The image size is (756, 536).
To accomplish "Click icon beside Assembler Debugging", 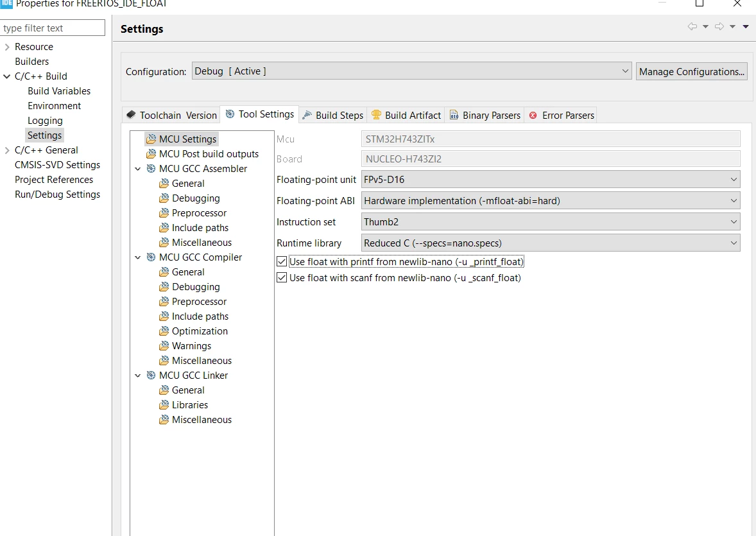I will pos(164,198).
